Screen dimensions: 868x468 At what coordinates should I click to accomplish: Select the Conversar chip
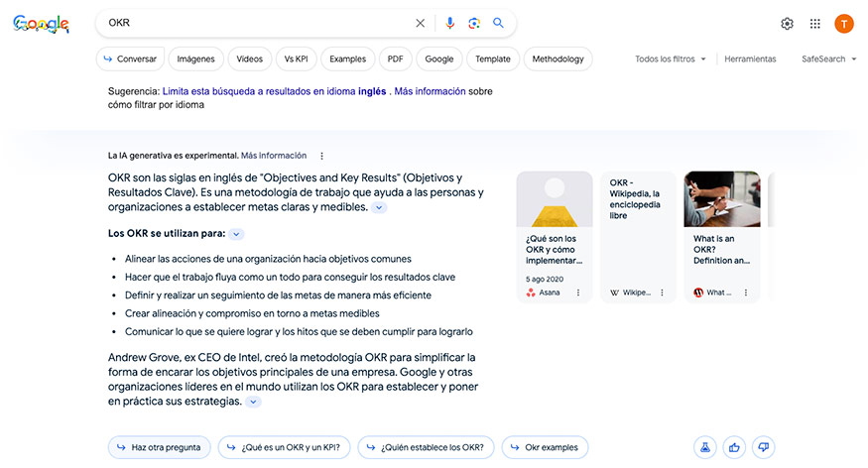click(x=130, y=59)
